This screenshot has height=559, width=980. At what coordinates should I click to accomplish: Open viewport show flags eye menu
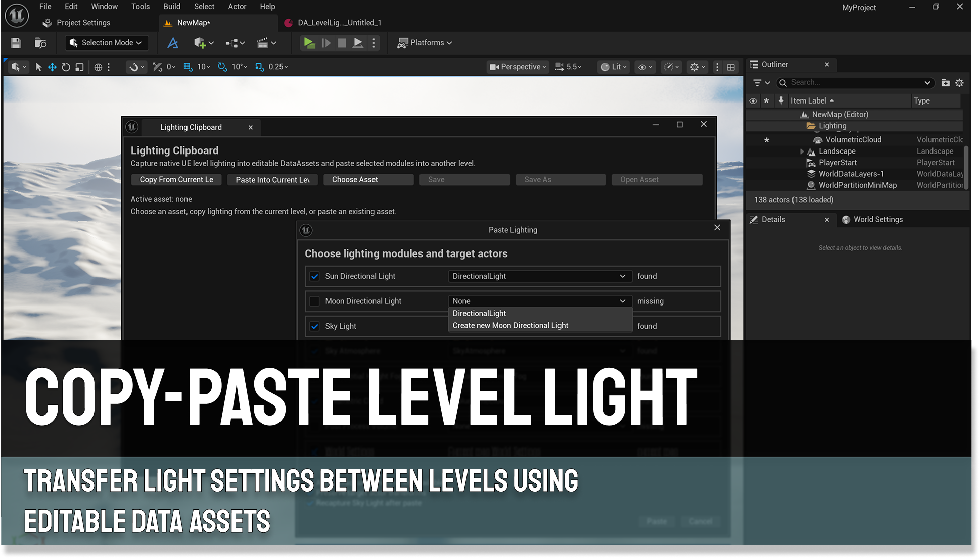pos(645,67)
